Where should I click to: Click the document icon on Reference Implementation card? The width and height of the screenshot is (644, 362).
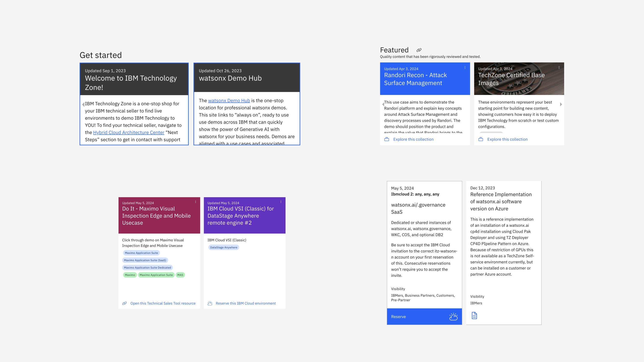tap(474, 316)
